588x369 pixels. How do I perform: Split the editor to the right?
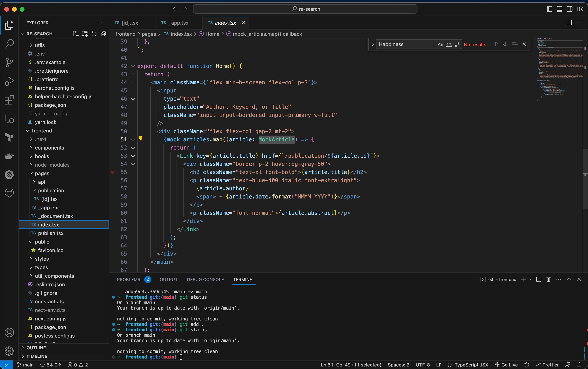569,23
